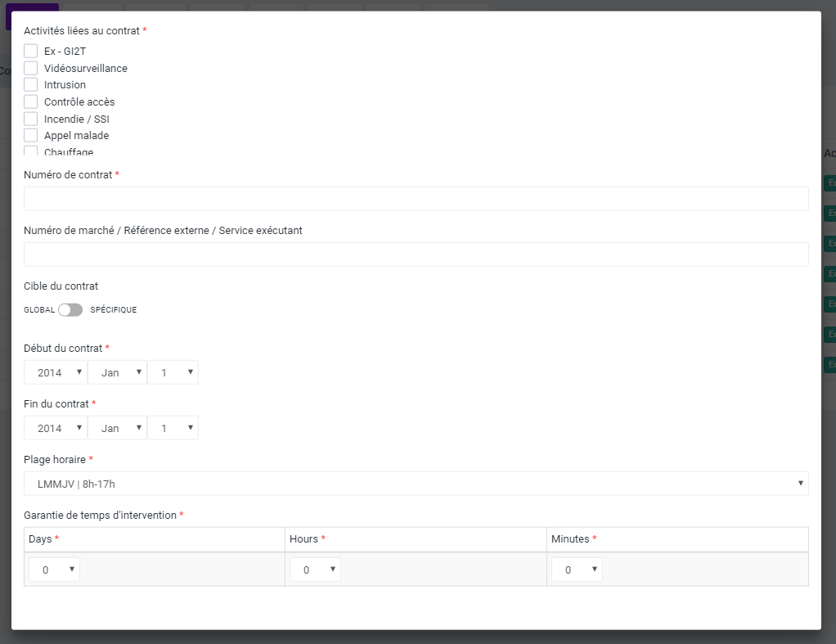Open the Début du contrat year dropdown
836x644 pixels.
click(56, 372)
